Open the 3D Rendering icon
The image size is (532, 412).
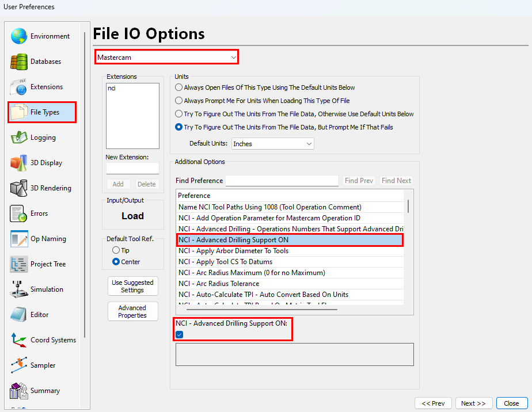pyautogui.click(x=18, y=188)
